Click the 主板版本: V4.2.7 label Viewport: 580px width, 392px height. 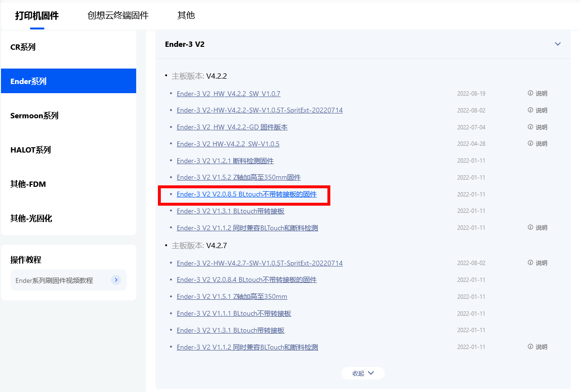tap(199, 246)
